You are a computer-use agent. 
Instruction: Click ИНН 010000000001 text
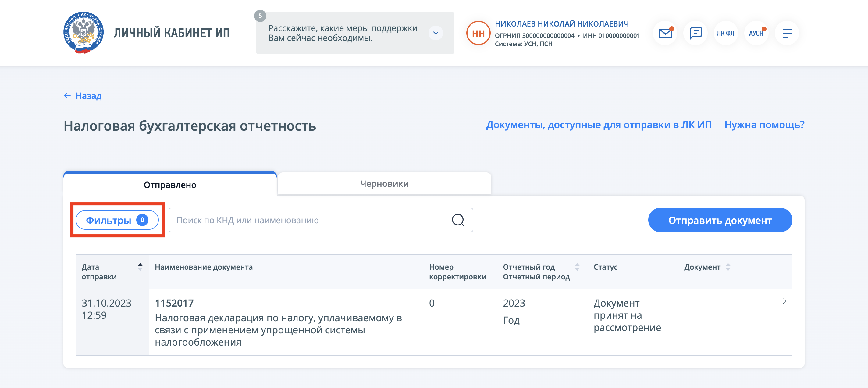611,35
